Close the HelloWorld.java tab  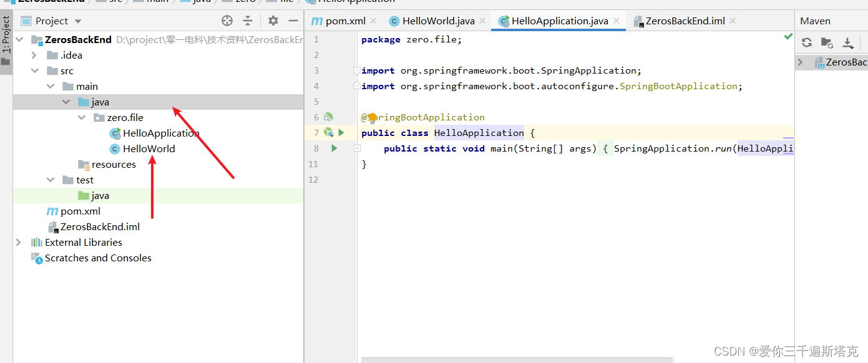[x=482, y=21]
